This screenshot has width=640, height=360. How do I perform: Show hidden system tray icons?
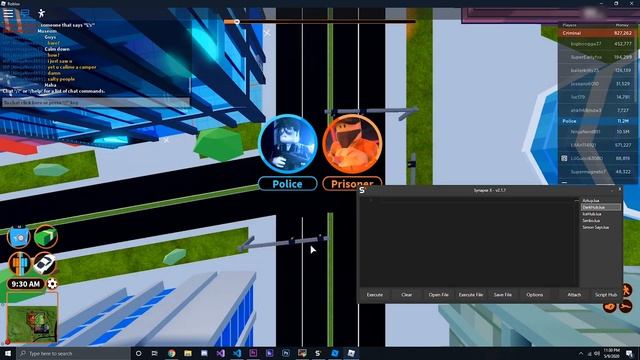click(x=580, y=353)
